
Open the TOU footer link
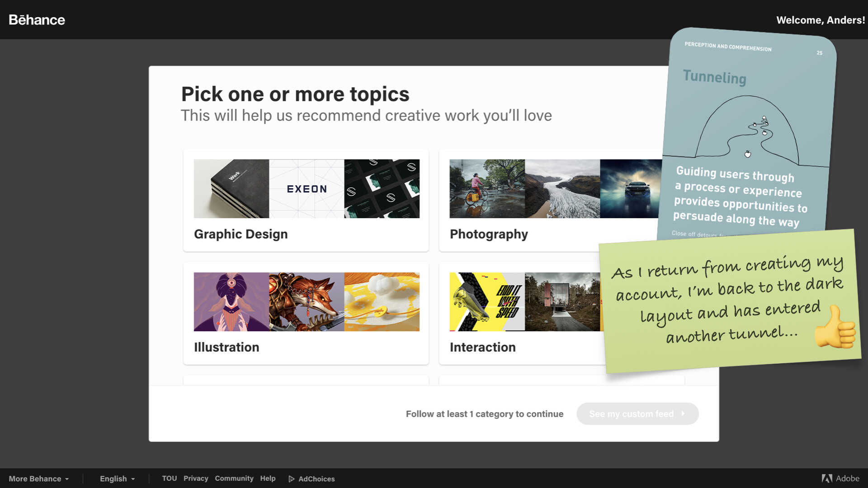click(x=169, y=478)
